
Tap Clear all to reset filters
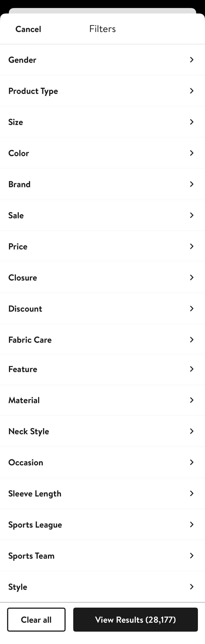[x=36, y=620]
